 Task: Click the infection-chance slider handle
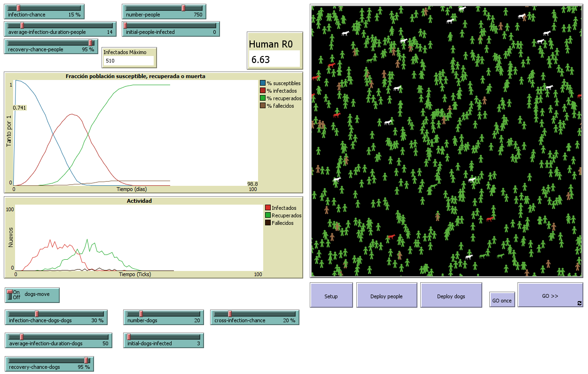coord(18,8)
